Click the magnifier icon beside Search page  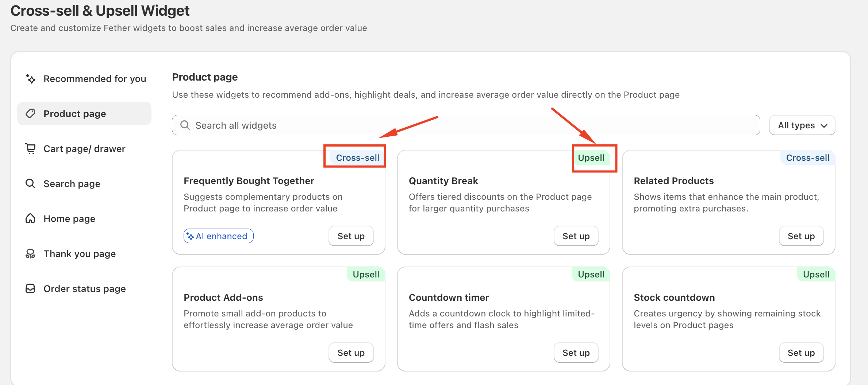pos(31,183)
